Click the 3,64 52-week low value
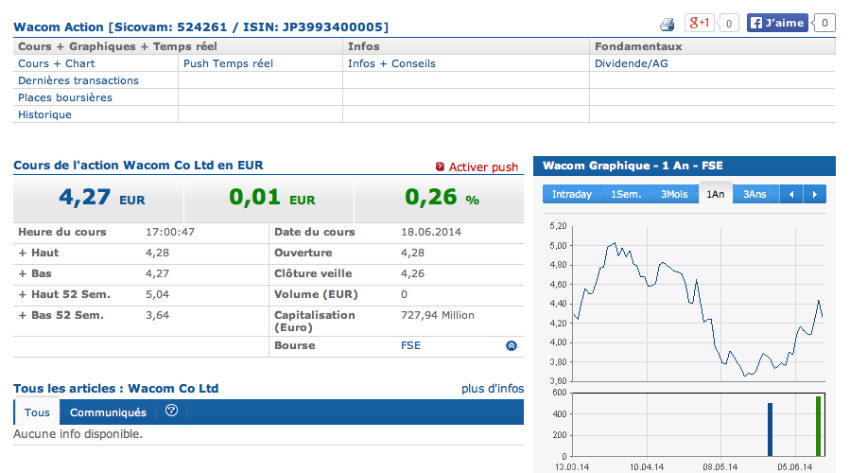The height and width of the screenshot is (473, 850). 157,315
